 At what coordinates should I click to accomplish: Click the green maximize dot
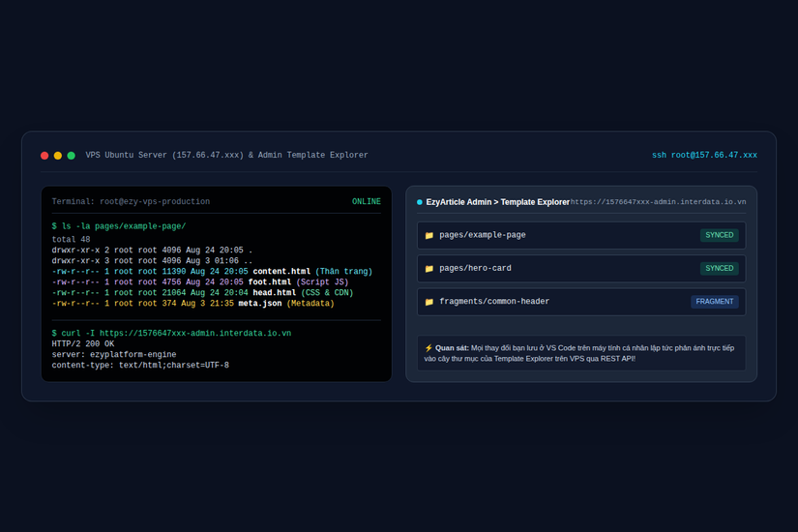[72, 156]
